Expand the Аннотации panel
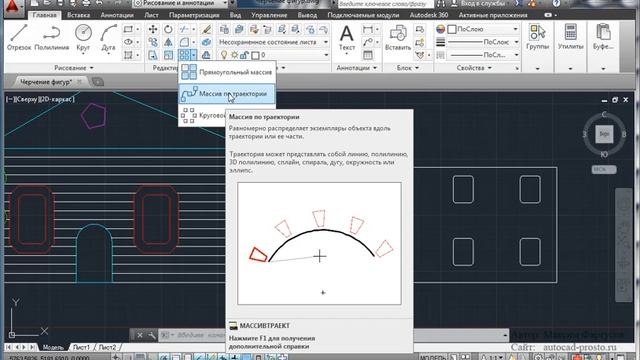 pos(356,68)
